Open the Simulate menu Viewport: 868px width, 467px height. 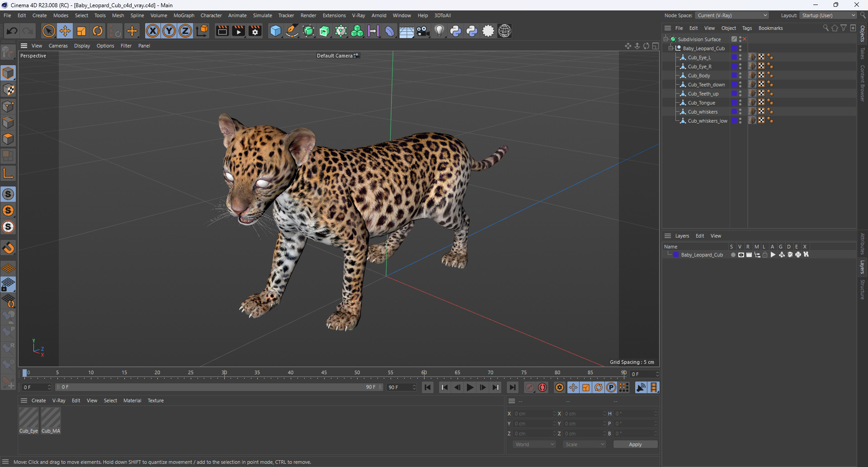coord(262,15)
